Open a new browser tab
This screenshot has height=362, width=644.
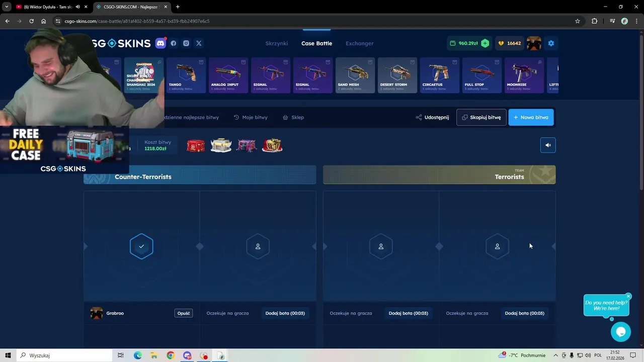(178, 7)
